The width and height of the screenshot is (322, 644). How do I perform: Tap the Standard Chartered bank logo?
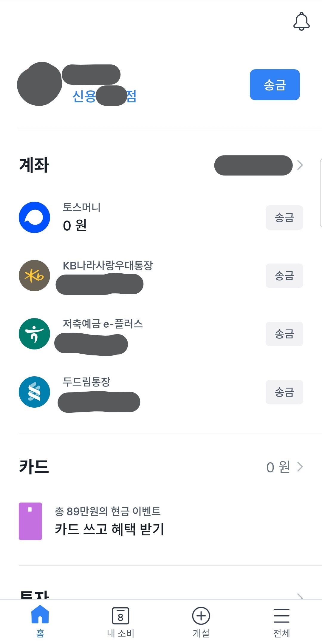[34, 392]
